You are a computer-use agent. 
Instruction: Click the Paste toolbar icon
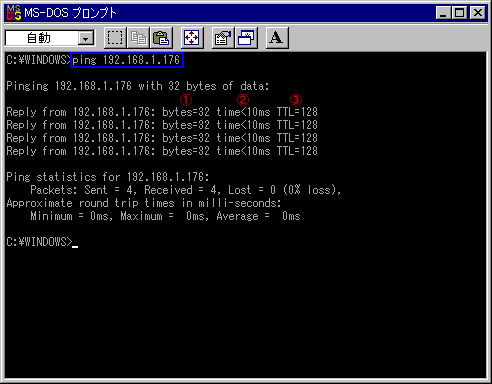(x=161, y=38)
